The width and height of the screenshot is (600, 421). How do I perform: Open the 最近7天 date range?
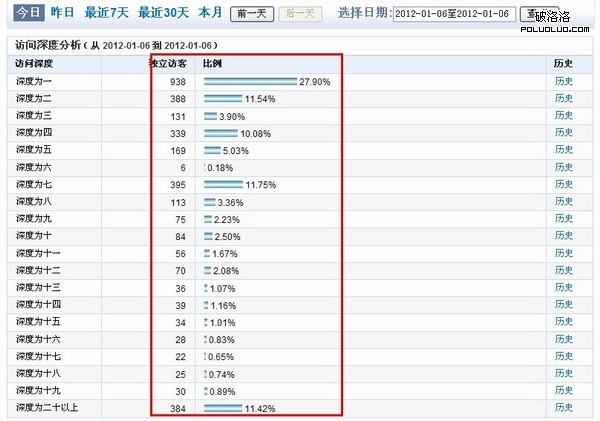[x=106, y=13]
